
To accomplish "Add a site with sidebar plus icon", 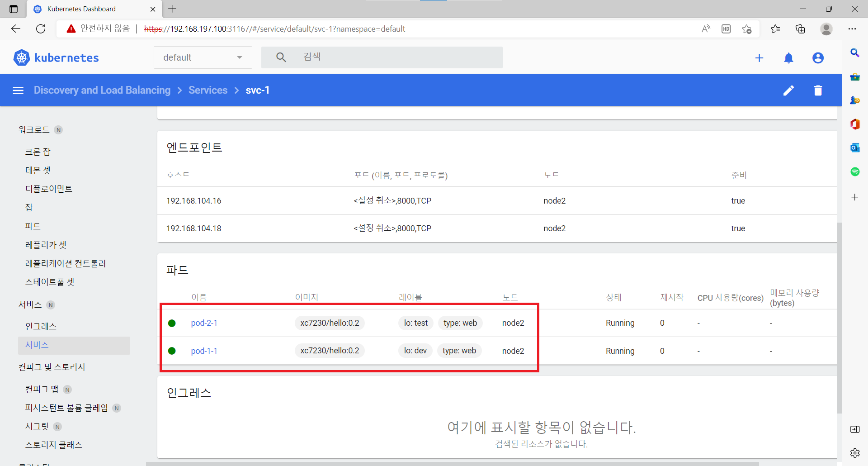I will pyautogui.click(x=855, y=197).
